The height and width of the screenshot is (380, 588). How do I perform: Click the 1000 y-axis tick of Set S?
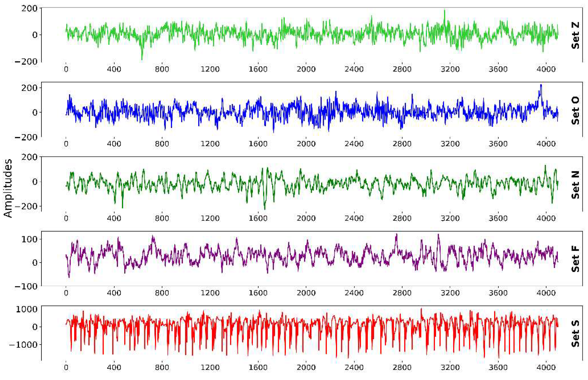(27, 309)
